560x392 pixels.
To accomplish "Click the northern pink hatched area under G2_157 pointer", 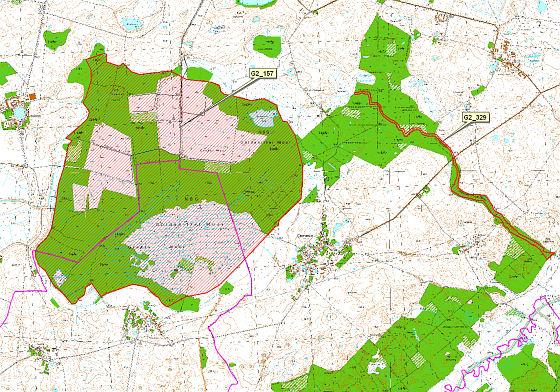I will pos(200,121).
